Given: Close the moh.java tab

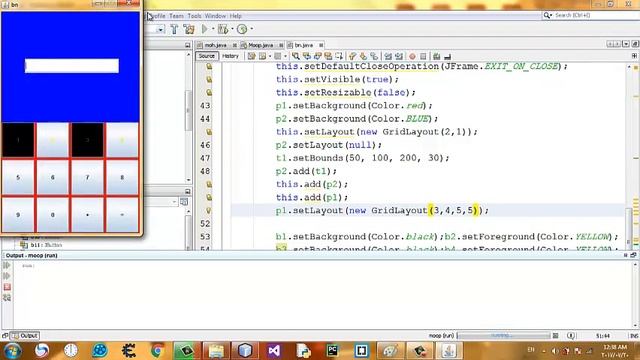Looking at the screenshot, I should click(235, 45).
